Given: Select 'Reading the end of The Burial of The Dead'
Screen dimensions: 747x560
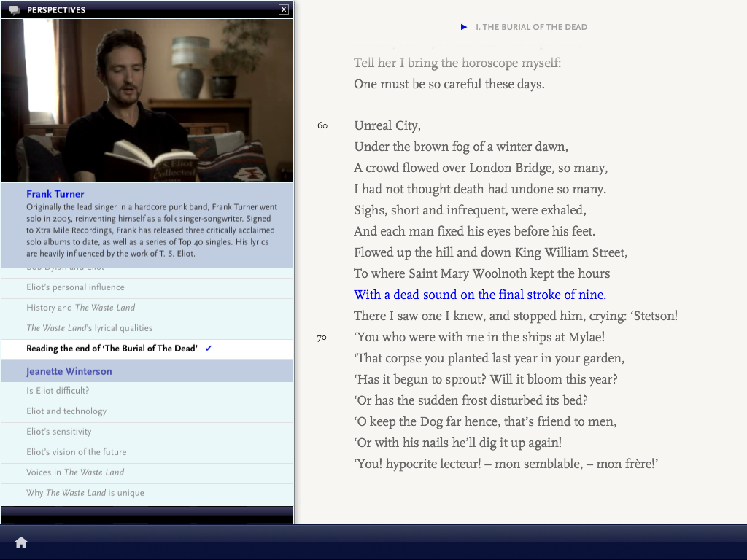Looking at the screenshot, I should pyautogui.click(x=112, y=349).
